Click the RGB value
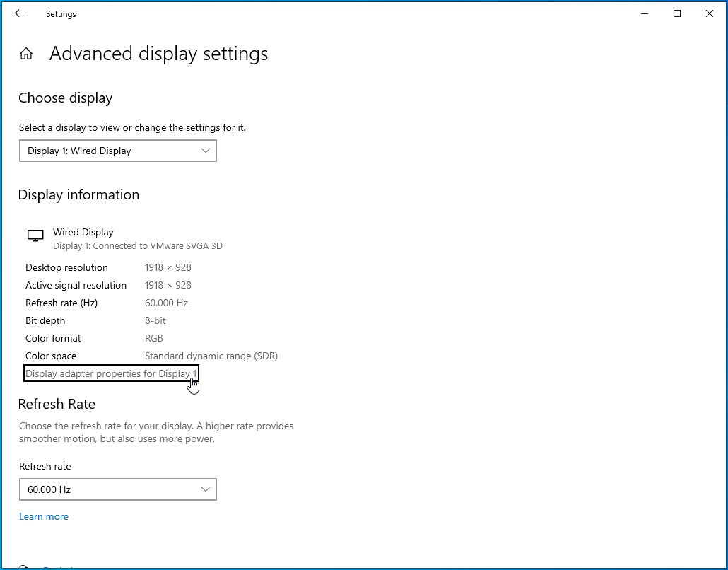Viewport: 728px width, 570px height. coord(153,338)
